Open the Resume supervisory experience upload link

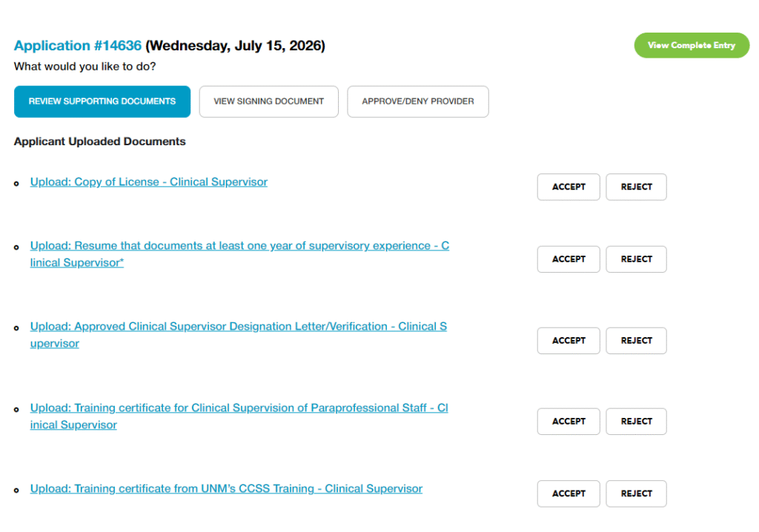click(239, 254)
